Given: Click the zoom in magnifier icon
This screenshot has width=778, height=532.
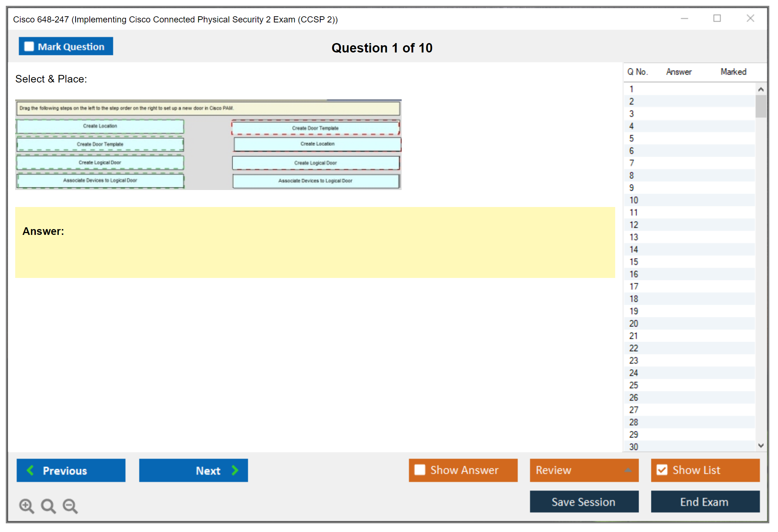Looking at the screenshot, I should tap(26, 506).
